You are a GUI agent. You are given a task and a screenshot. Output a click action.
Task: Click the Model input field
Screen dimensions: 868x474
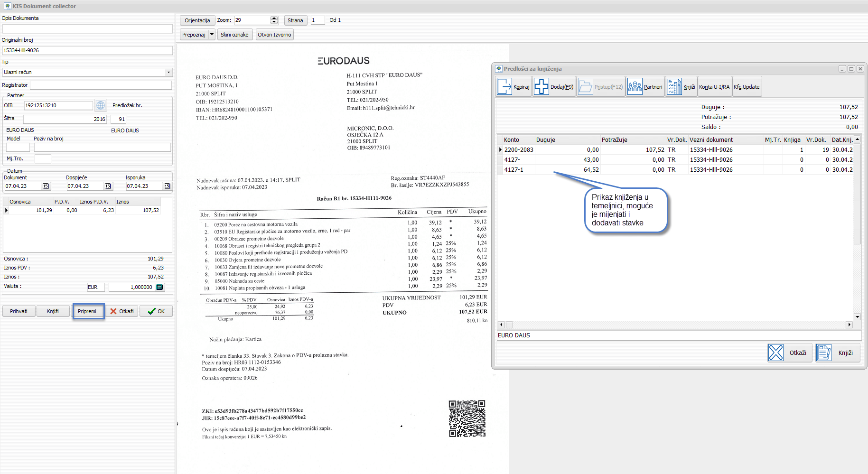tap(18, 147)
